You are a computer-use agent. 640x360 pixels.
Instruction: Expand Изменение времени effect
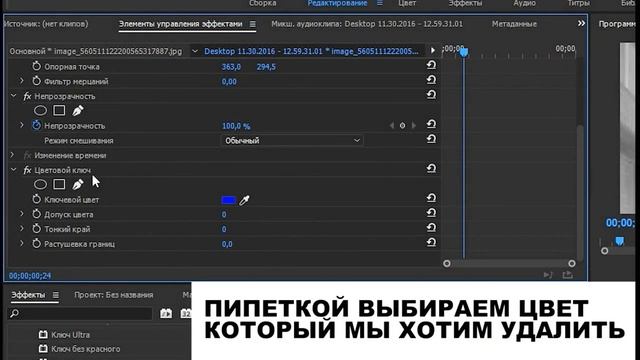(x=12, y=155)
